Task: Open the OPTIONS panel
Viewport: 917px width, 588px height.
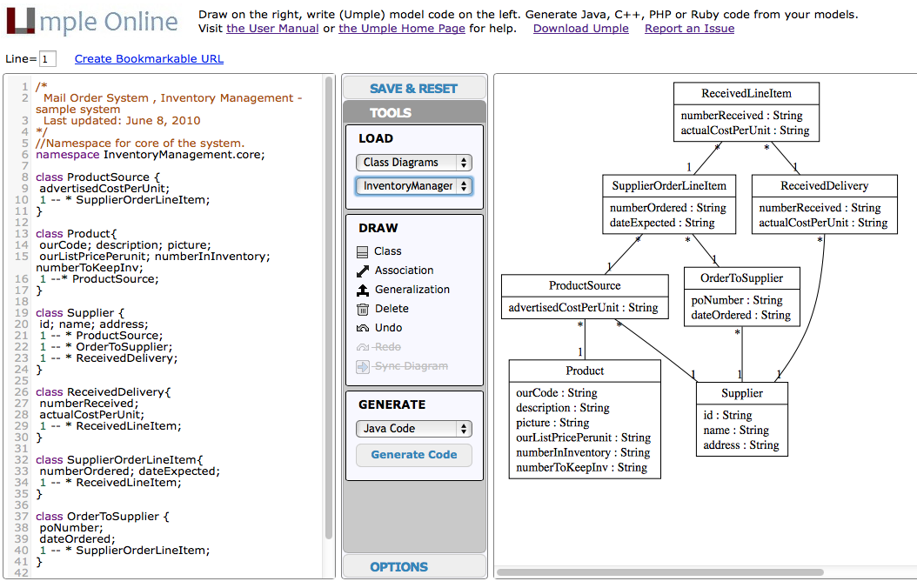Action: tap(398, 566)
